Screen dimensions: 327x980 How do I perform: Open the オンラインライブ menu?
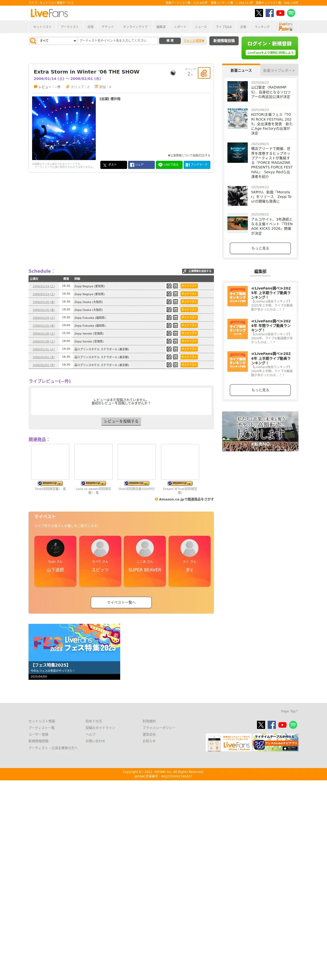[135, 27]
